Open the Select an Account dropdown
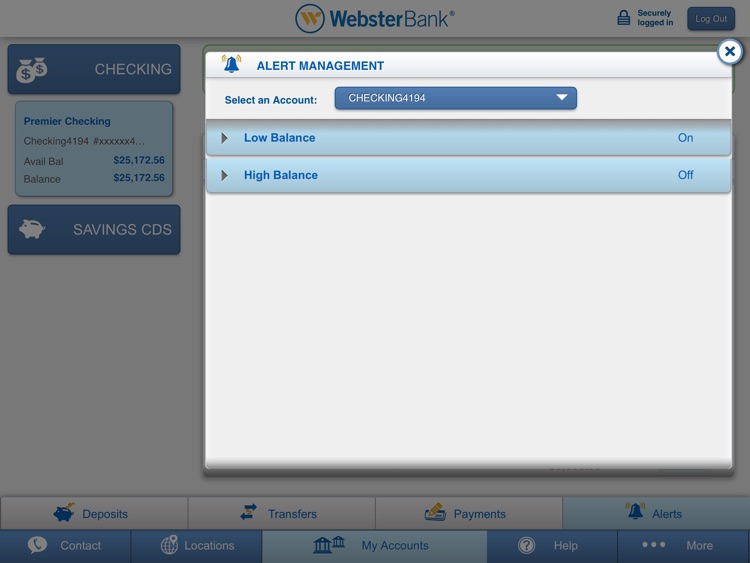Viewport: 750px width, 563px height. click(x=455, y=98)
